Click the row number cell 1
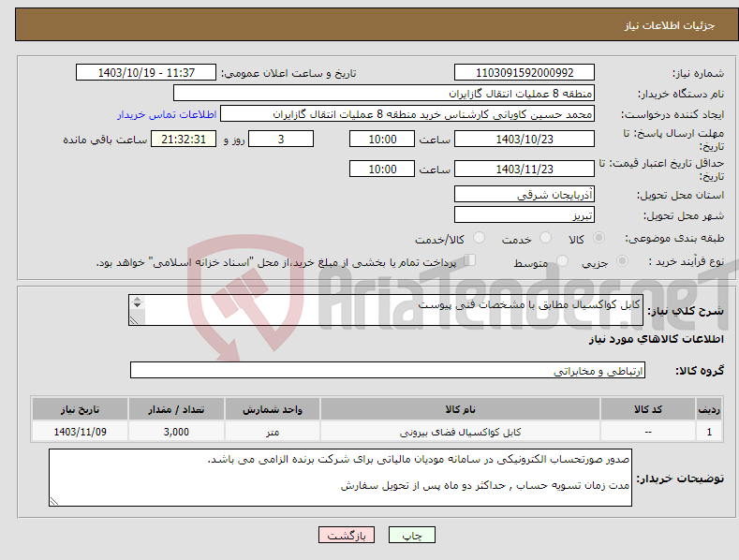The height and width of the screenshot is (560, 739). [x=709, y=432]
